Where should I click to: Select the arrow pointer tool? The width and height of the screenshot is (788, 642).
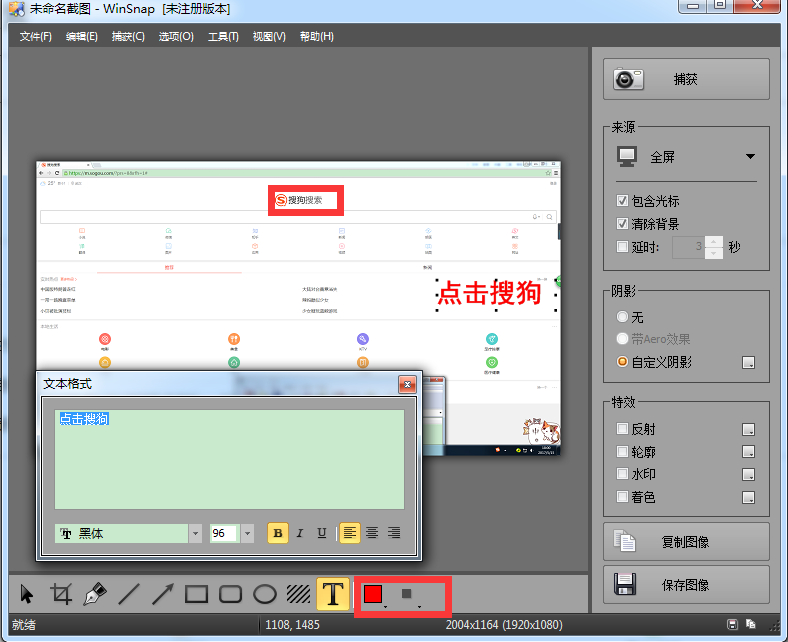click(x=27, y=594)
